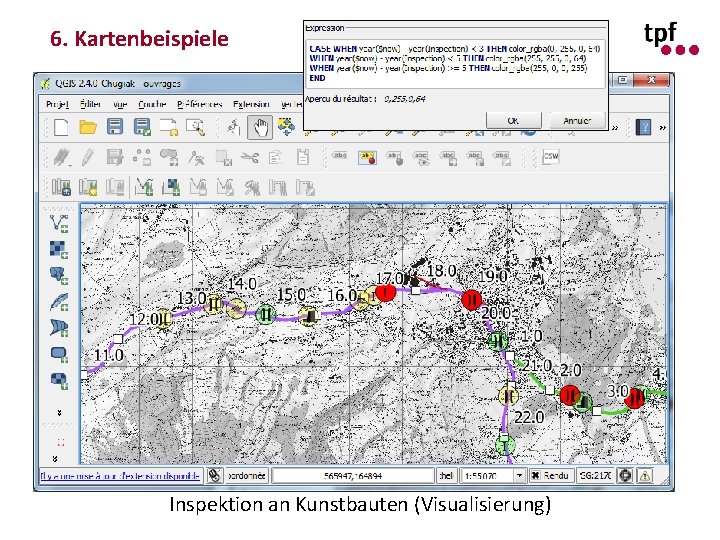Click the New project icon
Viewport: 720px width, 540px height.
point(61,127)
